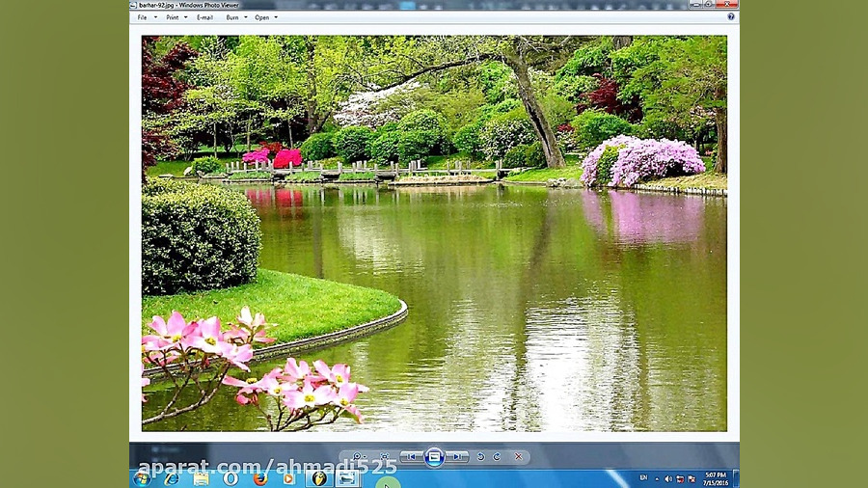Viewport: 868px width, 488px height.
Task: Open Action Center flag icon
Action: tap(692, 479)
